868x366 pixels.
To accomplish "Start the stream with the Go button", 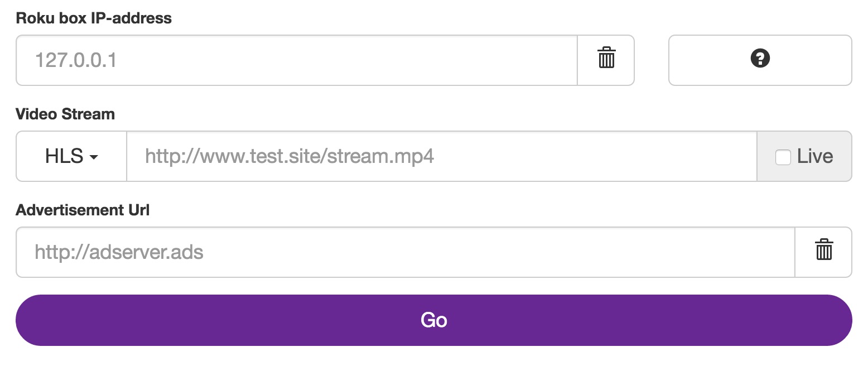I will click(x=434, y=320).
